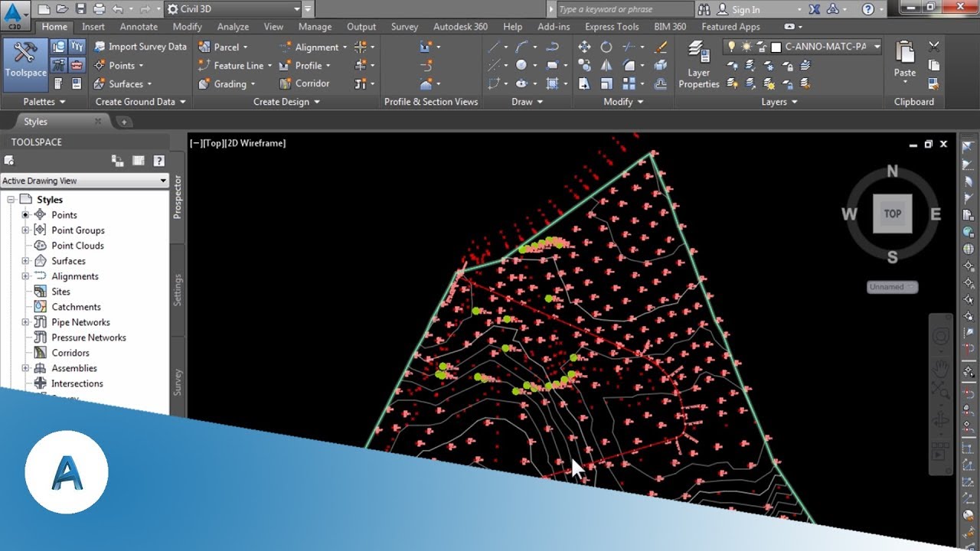Screen dimensions: 980x551
Task: Open the Active Drawing View dropdown
Action: tap(84, 181)
